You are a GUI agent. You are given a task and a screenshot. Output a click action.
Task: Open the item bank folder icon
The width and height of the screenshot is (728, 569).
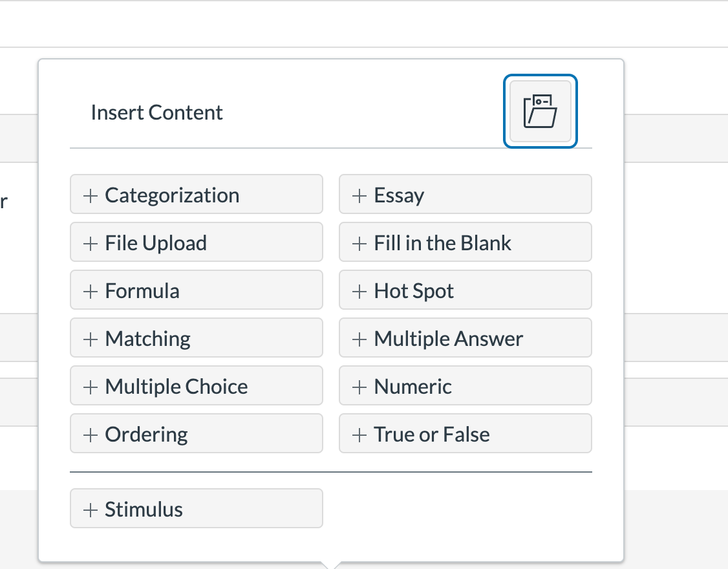point(540,111)
